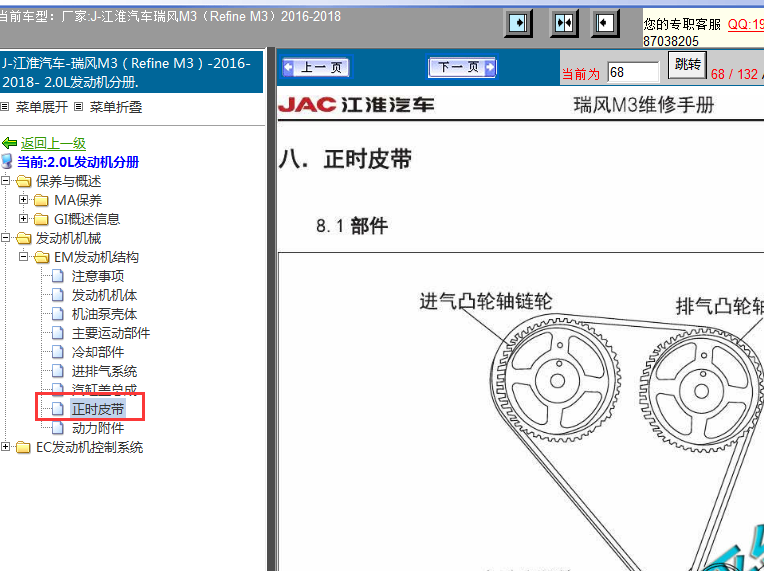Image resolution: width=764 pixels, height=571 pixels.
Task: Open the 正时皮带 document
Action: point(98,409)
